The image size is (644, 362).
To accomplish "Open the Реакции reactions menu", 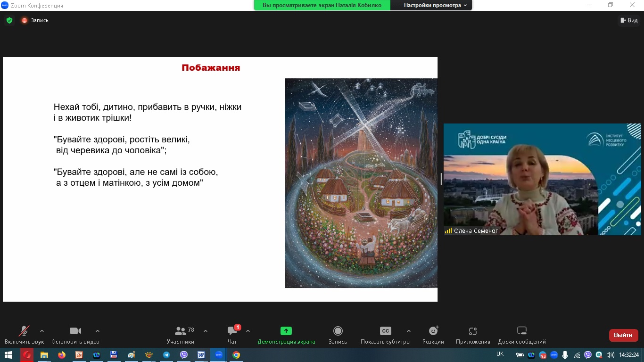I will coord(433,331).
